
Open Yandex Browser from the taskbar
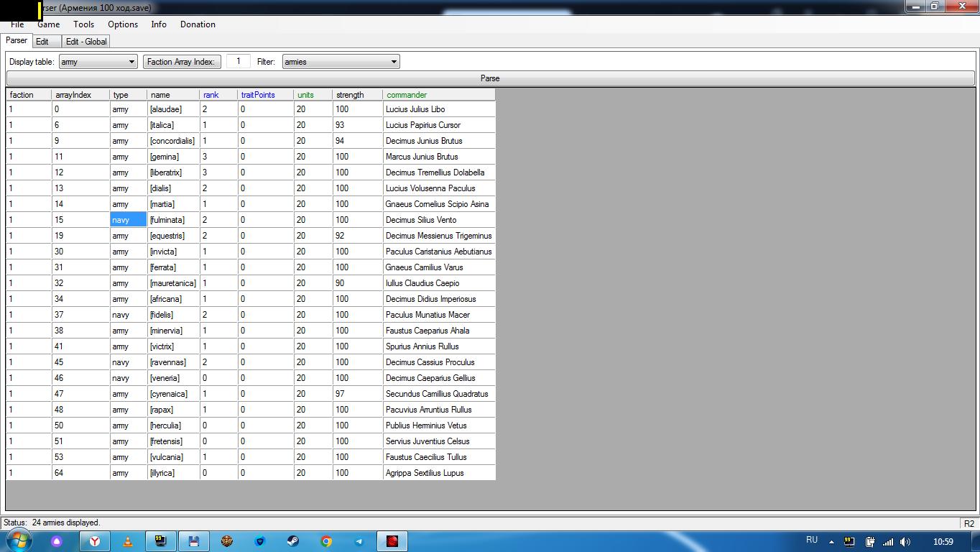tap(94, 541)
